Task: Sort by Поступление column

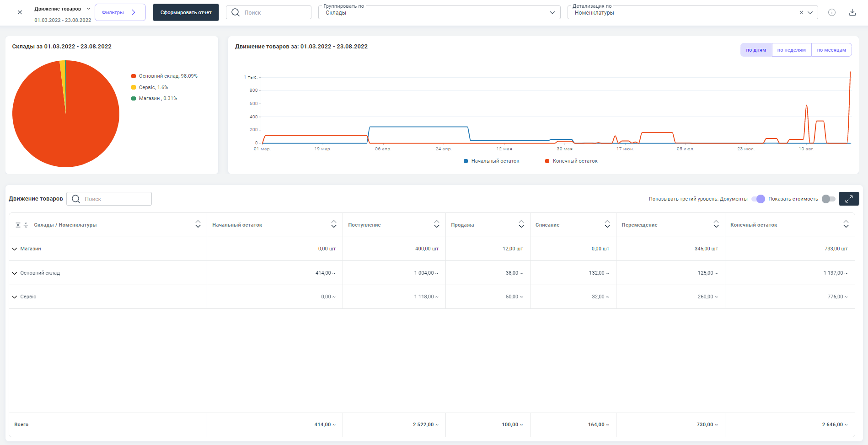Action: [436, 224]
